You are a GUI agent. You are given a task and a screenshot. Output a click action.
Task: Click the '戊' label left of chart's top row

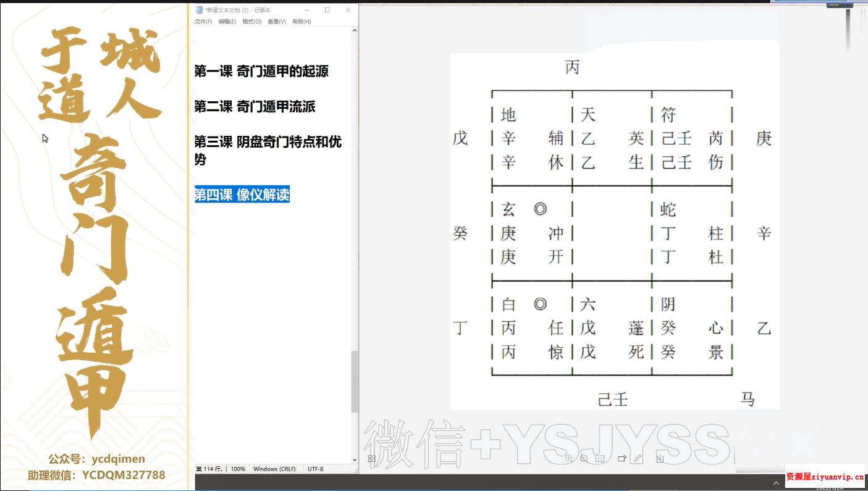(460, 138)
